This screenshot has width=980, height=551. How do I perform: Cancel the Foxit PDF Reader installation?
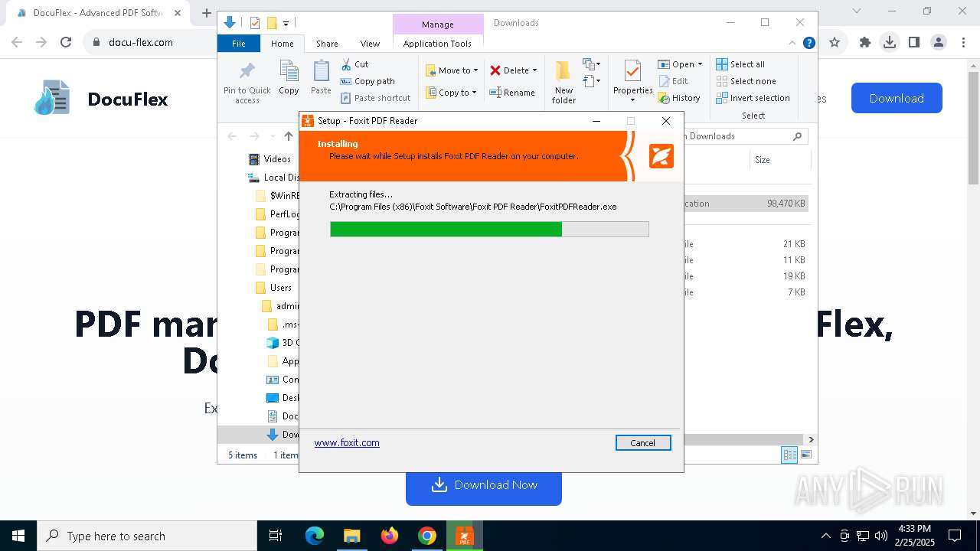[x=643, y=442]
